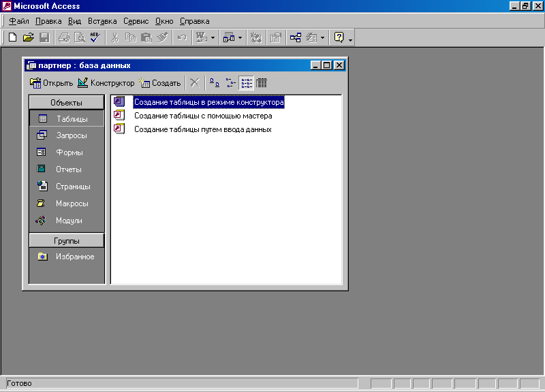This screenshot has height=392, width=545.
Task: Click the New database toolbar icon
Action: pyautogui.click(x=12, y=37)
